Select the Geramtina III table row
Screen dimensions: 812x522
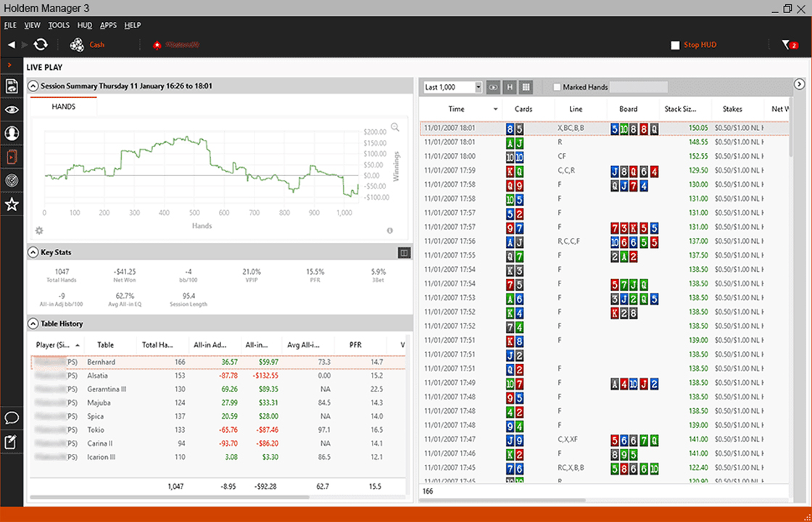pyautogui.click(x=217, y=389)
